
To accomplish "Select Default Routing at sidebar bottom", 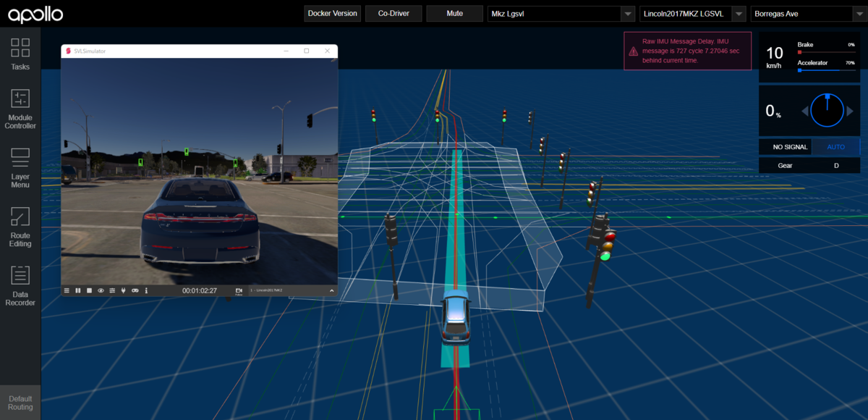I will pos(20,403).
